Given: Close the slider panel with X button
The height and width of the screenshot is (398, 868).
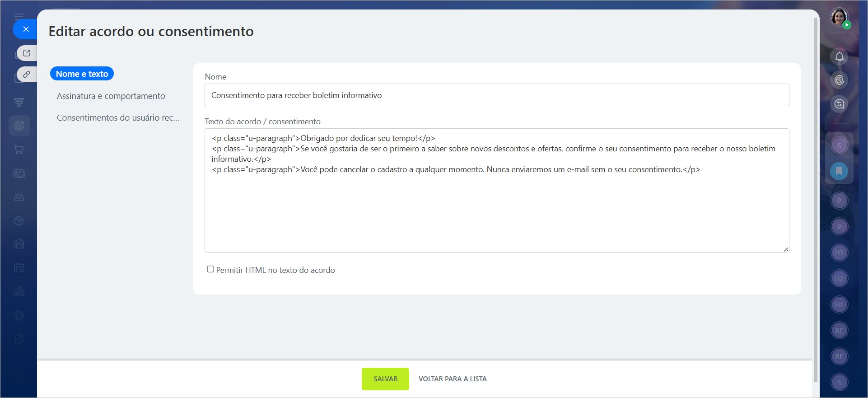Looking at the screenshot, I should [26, 29].
